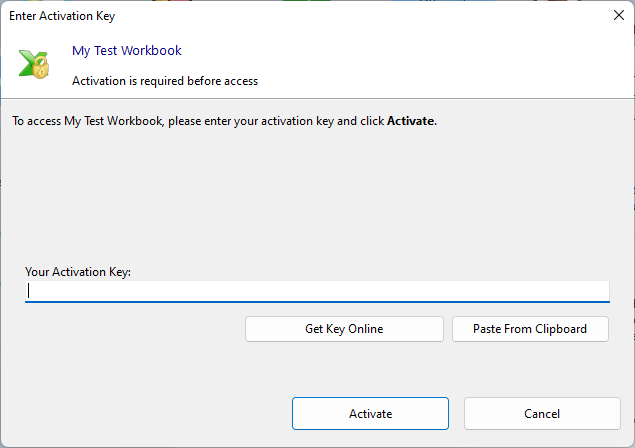The height and width of the screenshot is (448, 635).
Task: Click blank area left of Get Key Online
Action: (130, 329)
